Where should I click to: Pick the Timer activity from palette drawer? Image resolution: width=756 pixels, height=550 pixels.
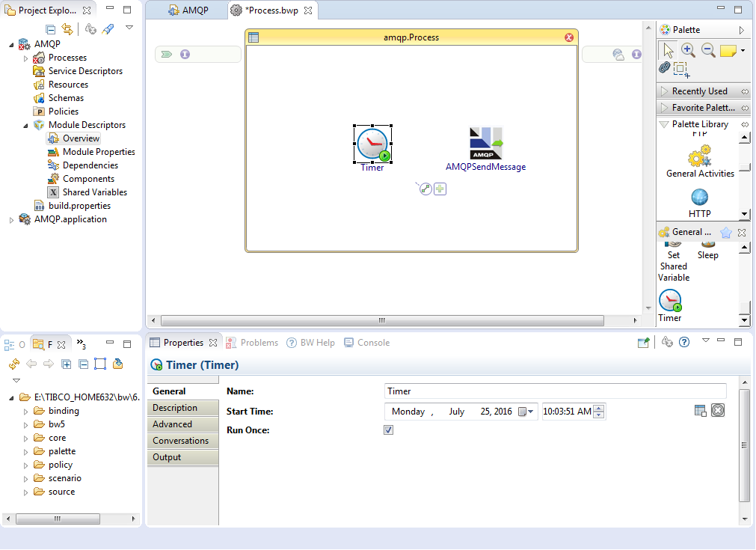tap(670, 306)
